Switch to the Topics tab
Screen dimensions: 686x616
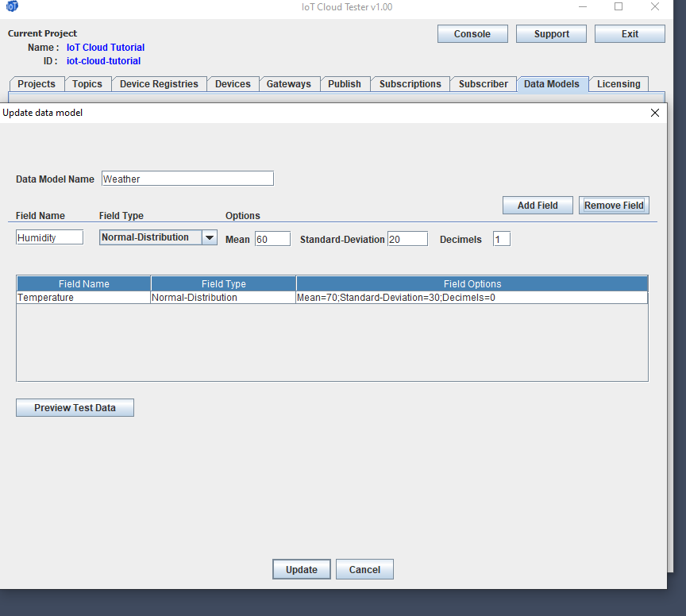pyautogui.click(x=87, y=84)
